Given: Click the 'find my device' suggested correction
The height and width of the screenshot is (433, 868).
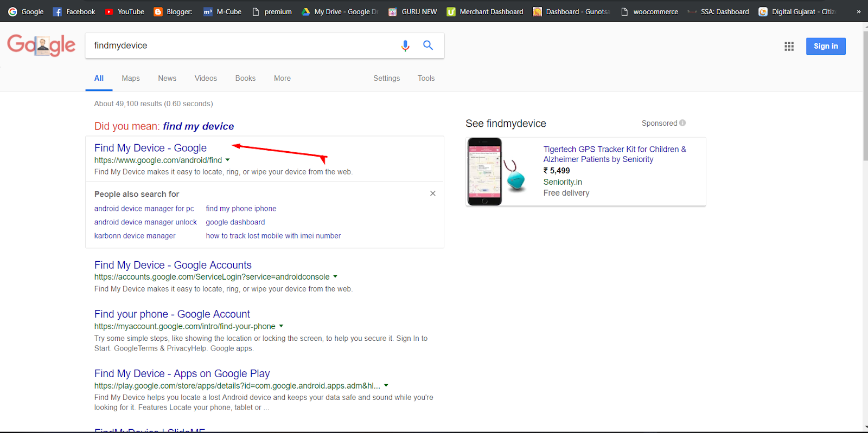Looking at the screenshot, I should tap(199, 126).
